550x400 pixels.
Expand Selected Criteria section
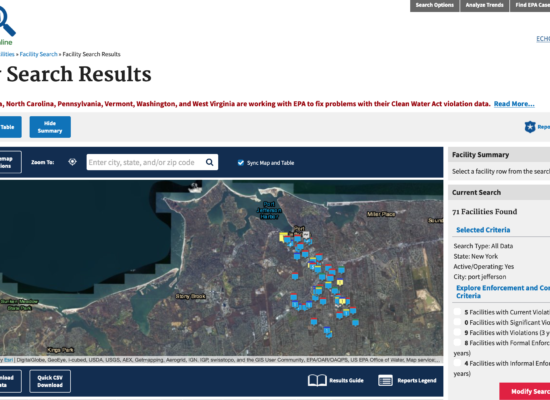(483, 230)
